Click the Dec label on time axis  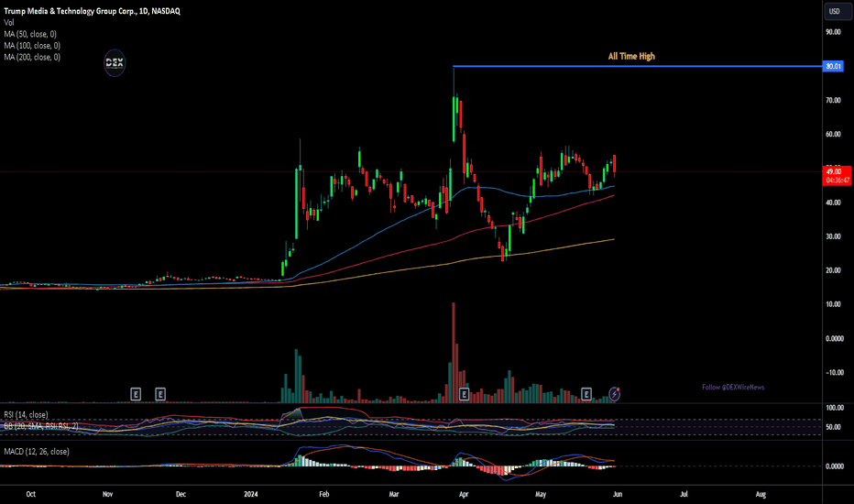point(181,494)
